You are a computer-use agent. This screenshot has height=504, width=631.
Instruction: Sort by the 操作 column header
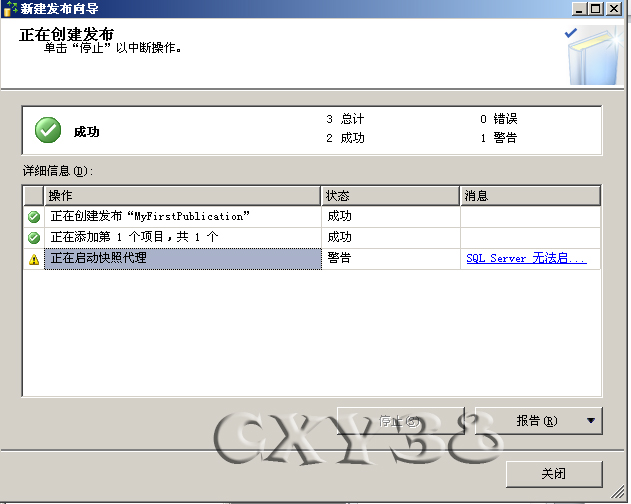[x=182, y=196]
